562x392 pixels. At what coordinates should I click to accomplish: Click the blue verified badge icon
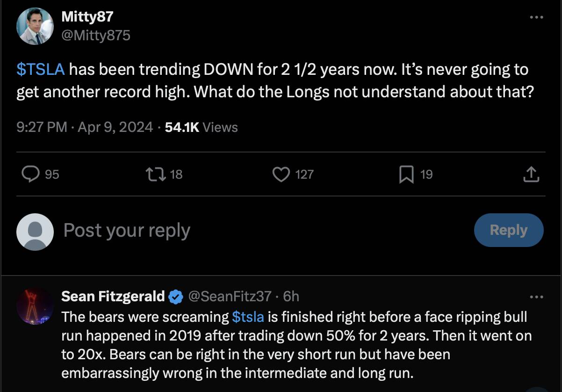click(175, 297)
